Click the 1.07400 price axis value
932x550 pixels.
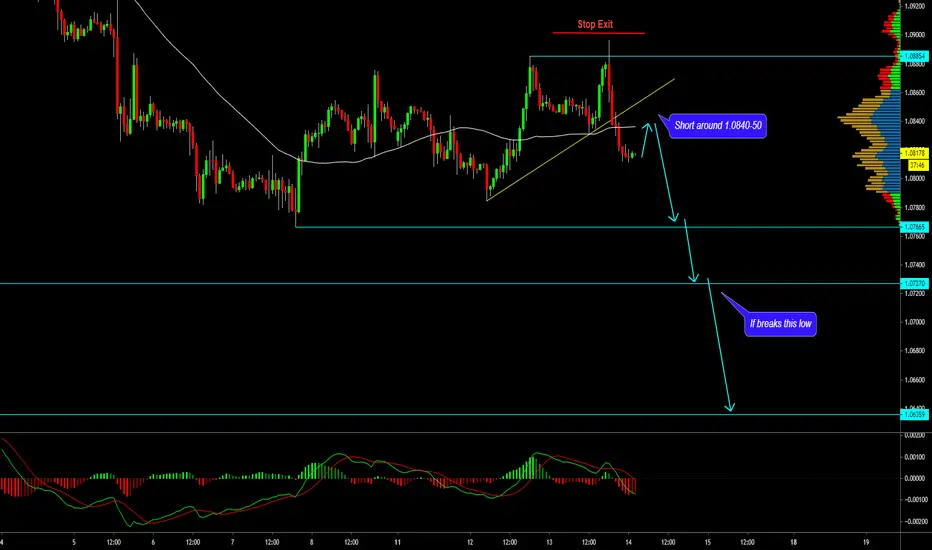tap(915, 265)
